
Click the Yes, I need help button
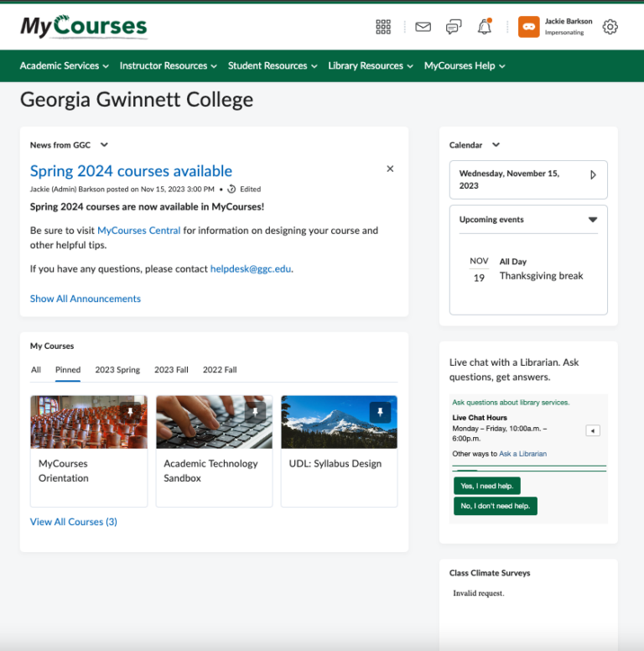tap(486, 486)
